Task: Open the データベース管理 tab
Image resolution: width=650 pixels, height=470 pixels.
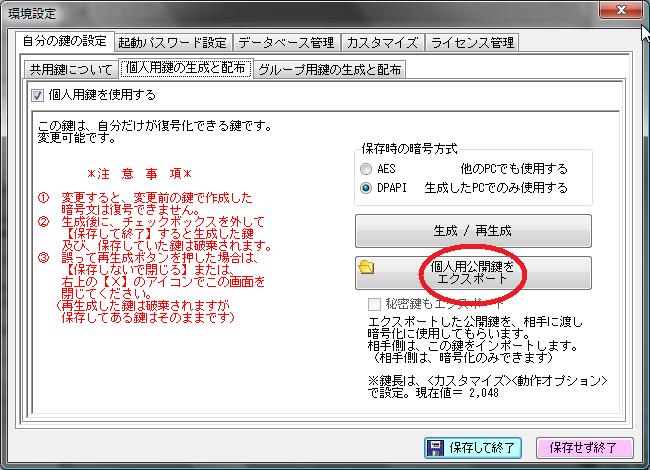Action: point(286,43)
